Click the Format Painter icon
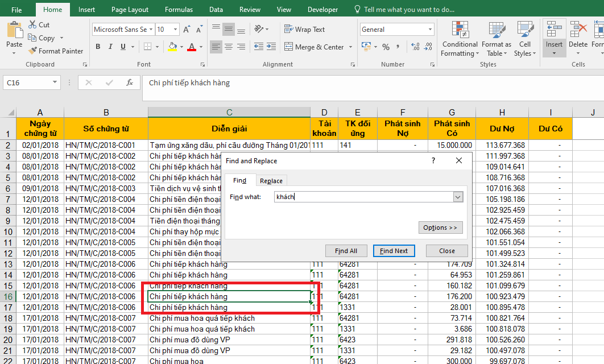The height and width of the screenshot is (364, 604). point(32,51)
